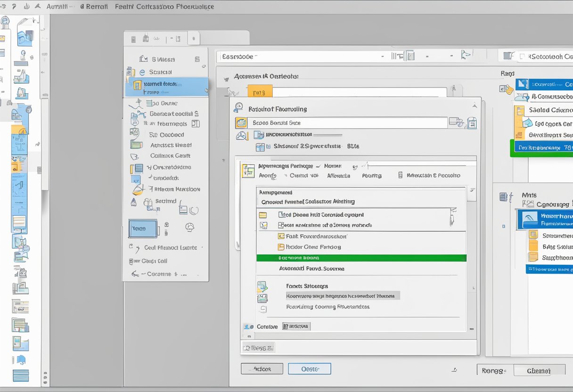Click the back arrow icon beside Coreome

(x=135, y=274)
